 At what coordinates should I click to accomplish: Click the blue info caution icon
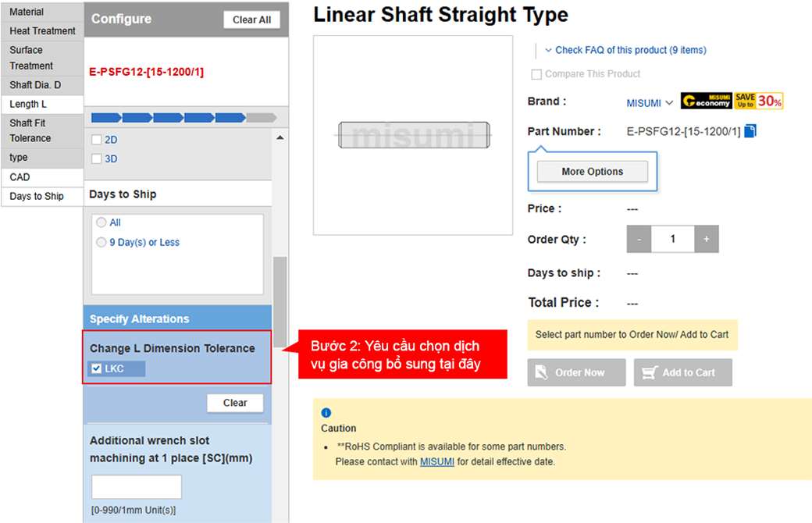pos(326,413)
